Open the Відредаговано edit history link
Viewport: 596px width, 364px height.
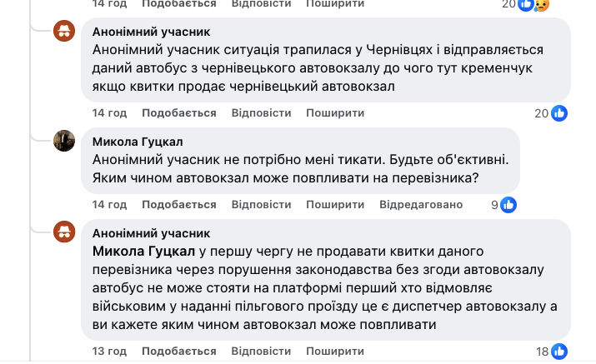421,204
